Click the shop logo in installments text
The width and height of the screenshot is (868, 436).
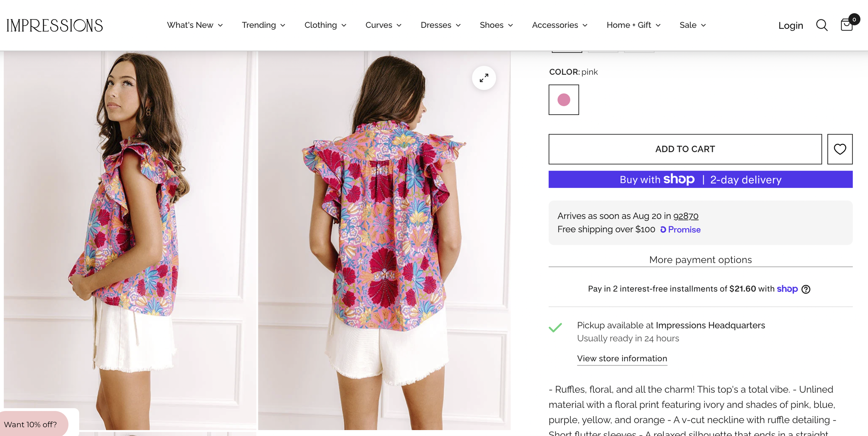point(787,289)
